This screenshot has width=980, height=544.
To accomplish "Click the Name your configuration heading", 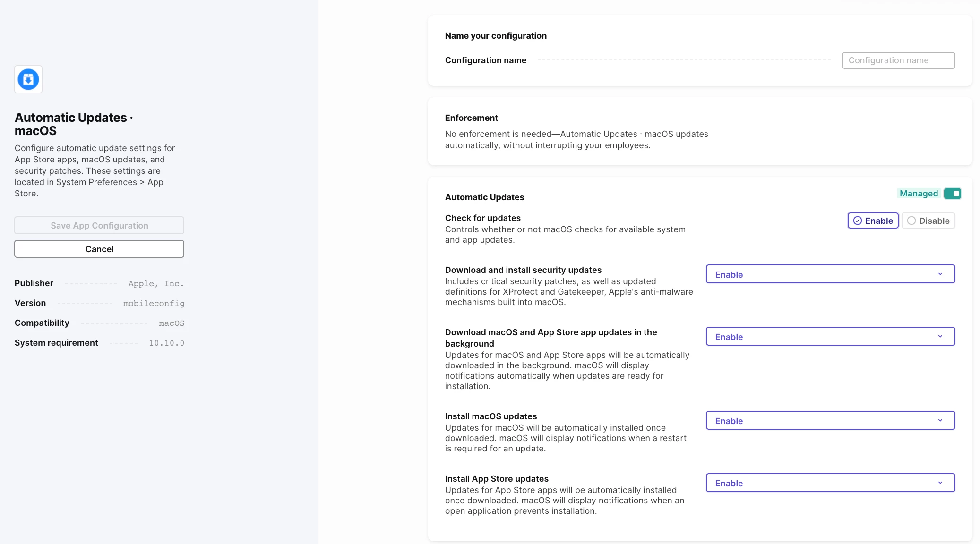I will 496,36.
